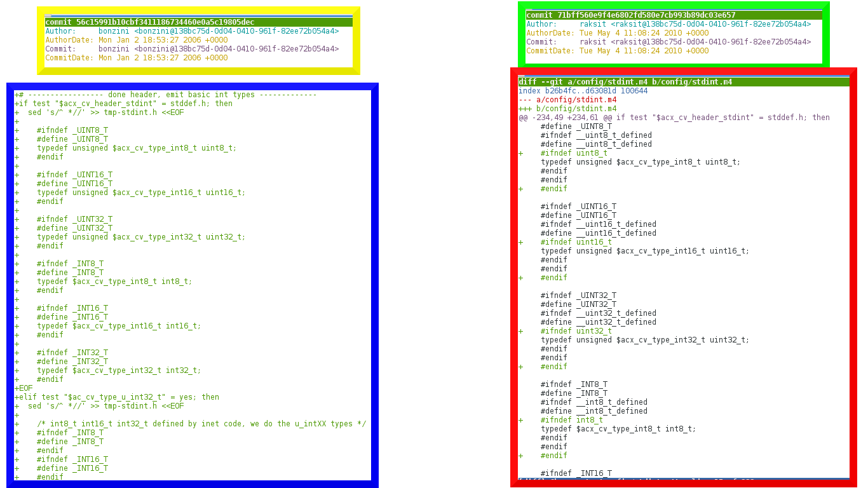Click added line #ifndef uint8_t
868x488 pixels.
click(574, 153)
